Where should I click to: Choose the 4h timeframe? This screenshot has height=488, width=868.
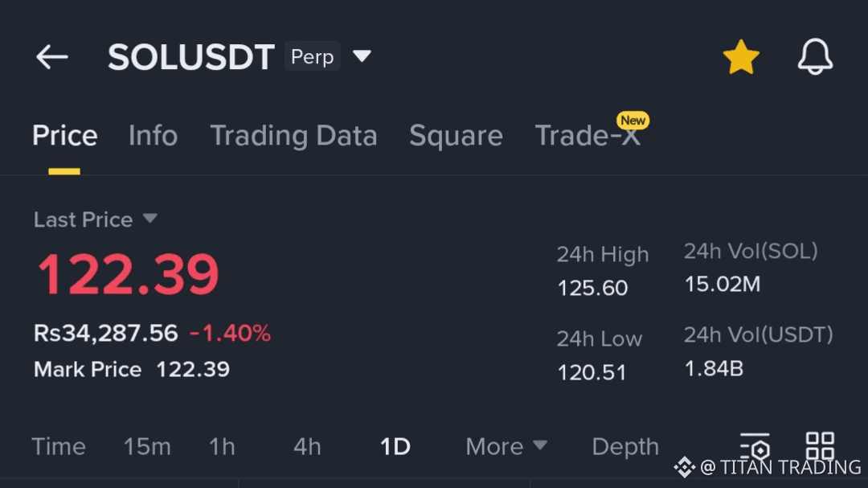[307, 446]
